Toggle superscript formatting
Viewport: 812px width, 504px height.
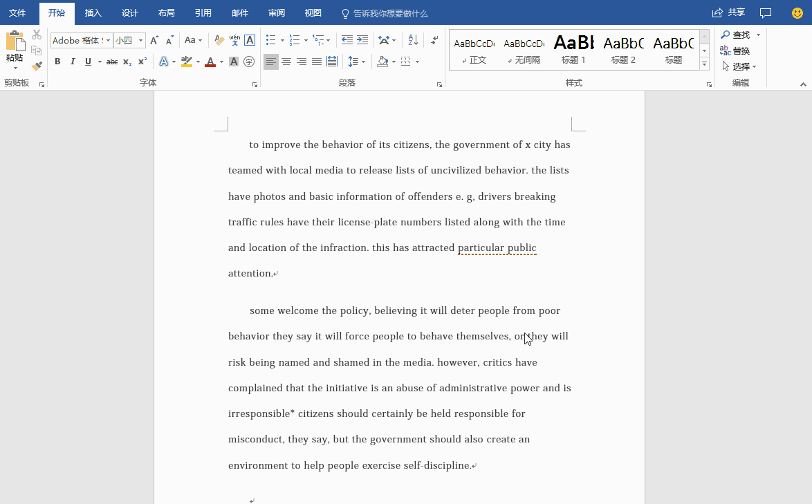[142, 62]
